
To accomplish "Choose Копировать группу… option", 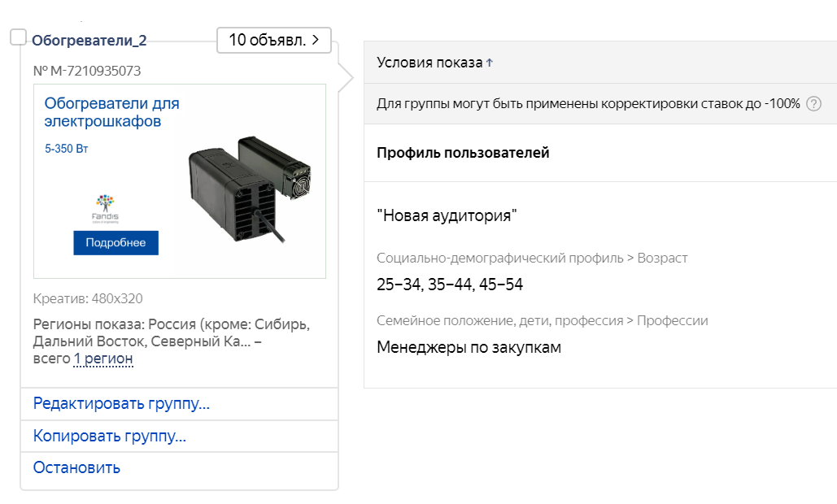I will click(110, 436).
